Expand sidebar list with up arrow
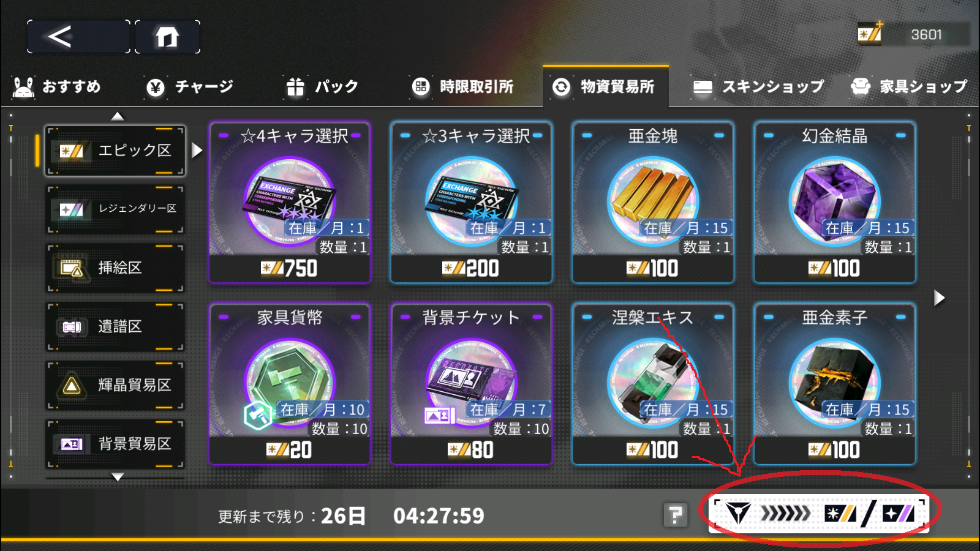The height and width of the screenshot is (551, 980). 118,116
